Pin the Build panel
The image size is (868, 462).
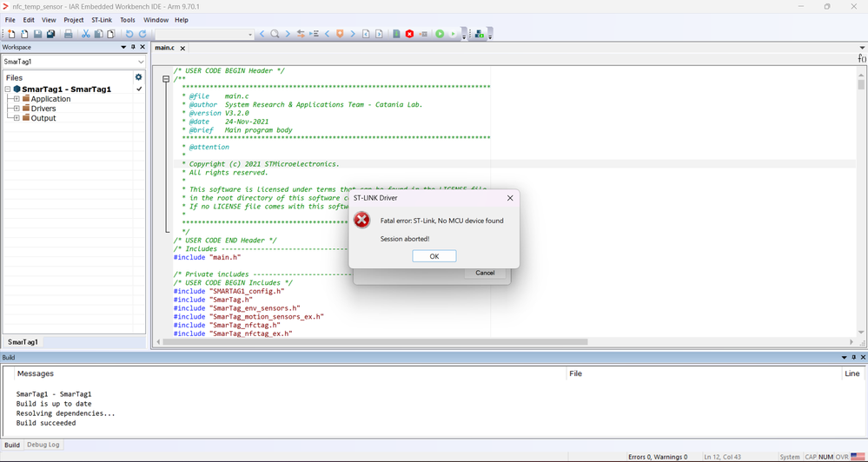coord(853,358)
